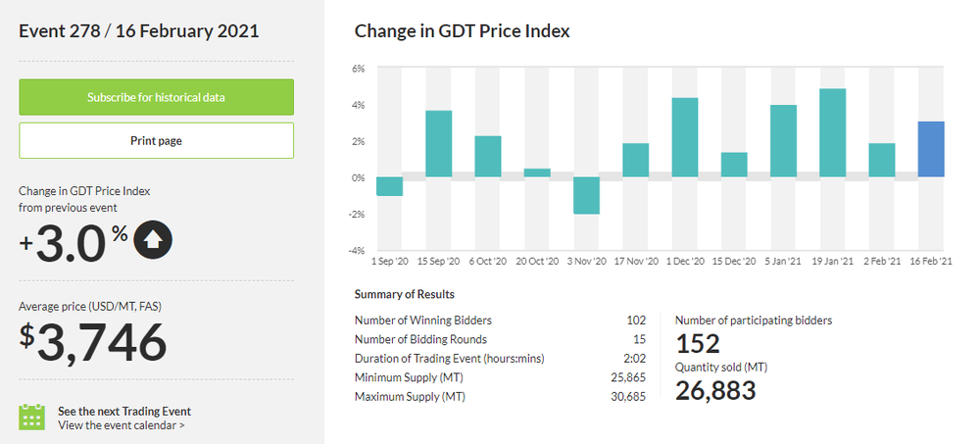
Task: Click the green calendar icon
Action: tap(32, 417)
